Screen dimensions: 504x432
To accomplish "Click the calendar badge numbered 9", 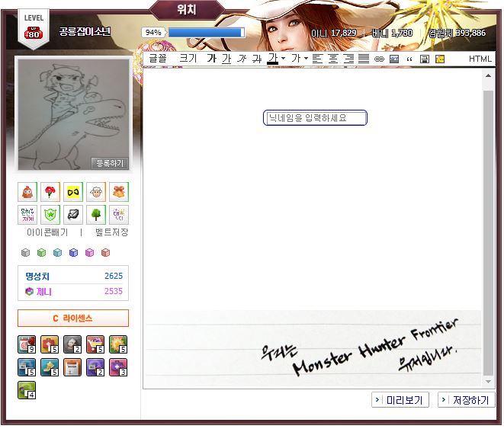I will coord(27,344).
